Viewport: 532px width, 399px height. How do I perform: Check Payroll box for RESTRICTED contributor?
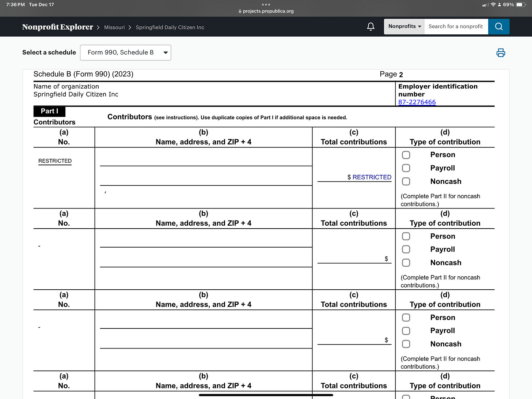click(x=406, y=168)
